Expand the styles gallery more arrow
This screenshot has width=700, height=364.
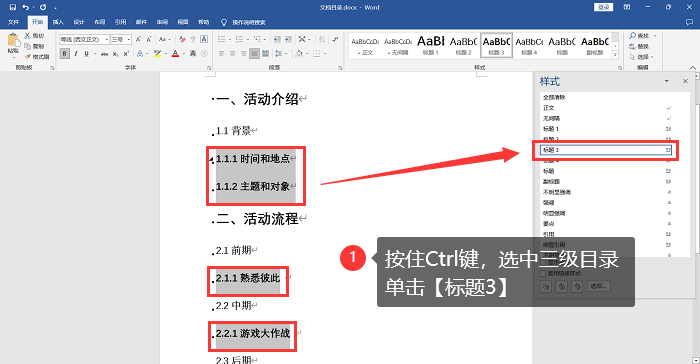click(615, 55)
